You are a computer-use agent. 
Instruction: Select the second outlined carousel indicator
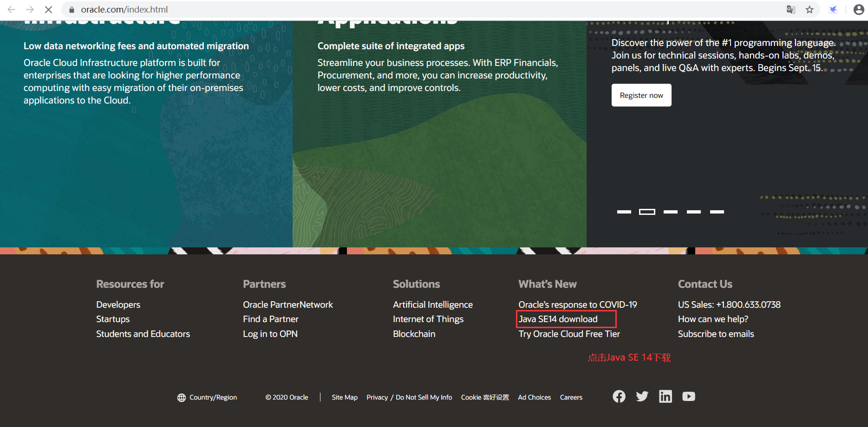point(647,212)
